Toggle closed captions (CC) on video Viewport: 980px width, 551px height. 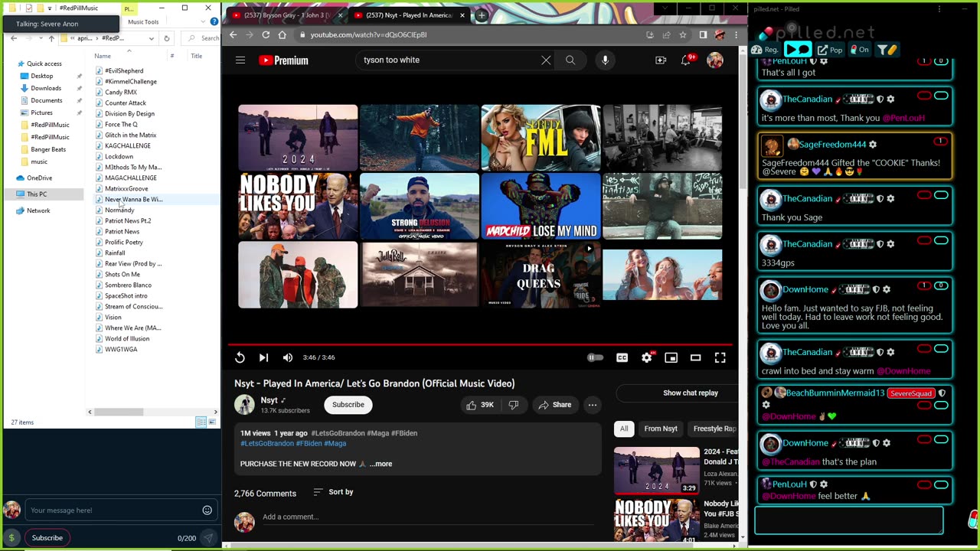tap(622, 357)
